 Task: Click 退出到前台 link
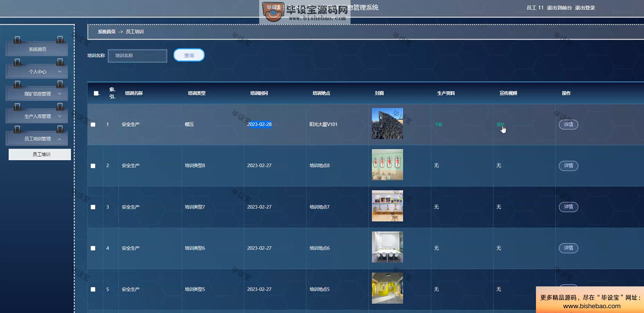coord(559,8)
